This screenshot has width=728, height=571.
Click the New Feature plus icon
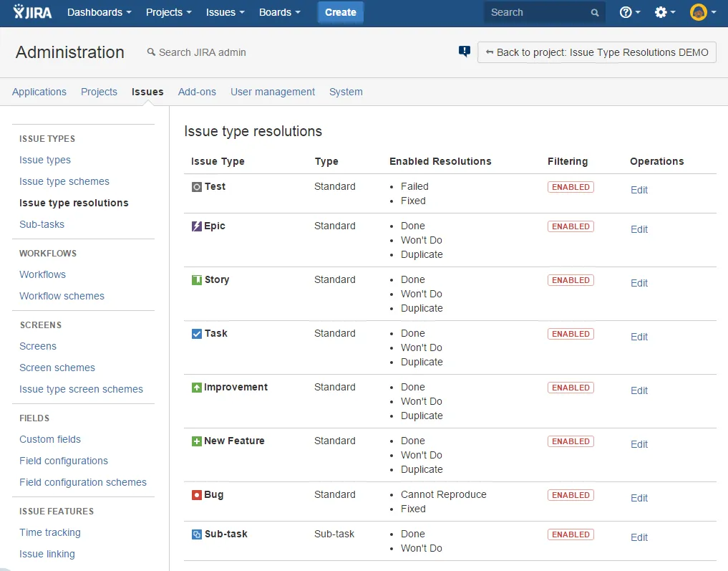(197, 441)
